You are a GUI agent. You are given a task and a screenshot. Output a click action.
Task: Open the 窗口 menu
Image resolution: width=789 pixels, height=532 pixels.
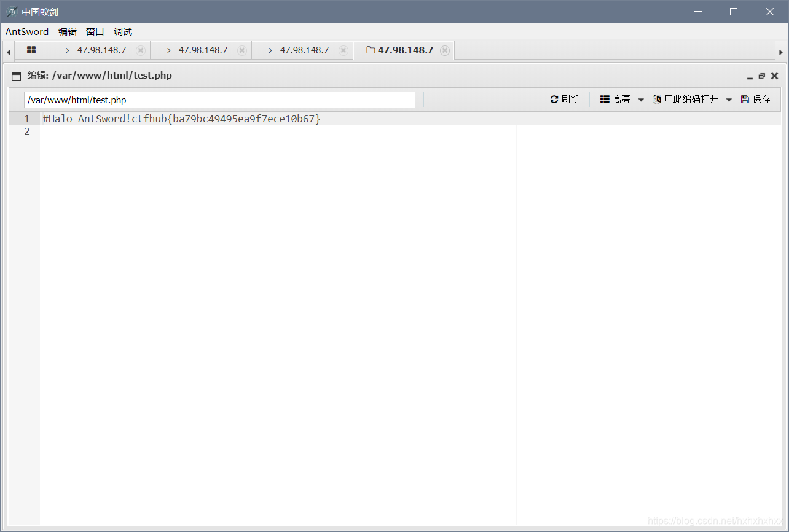(x=95, y=32)
